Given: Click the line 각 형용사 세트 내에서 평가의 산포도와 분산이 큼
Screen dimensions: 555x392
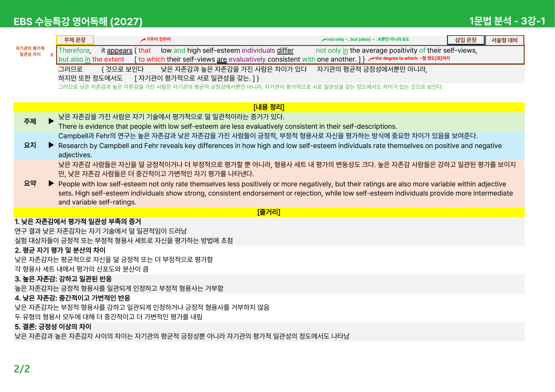Looking at the screenshot, I should click(82, 269).
